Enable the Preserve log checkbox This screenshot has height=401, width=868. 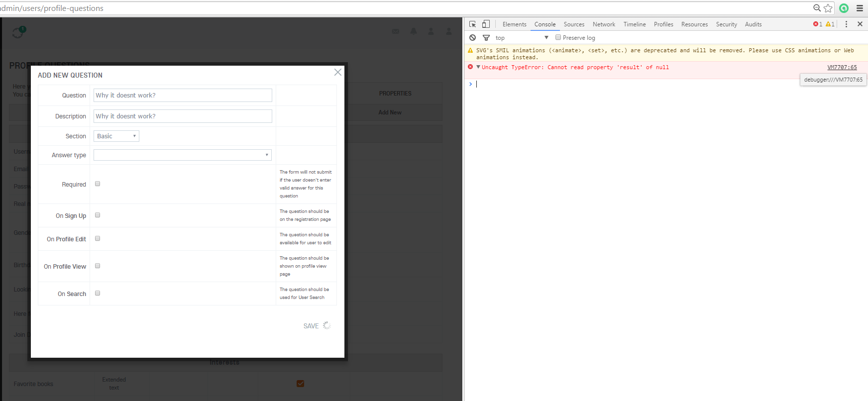pos(558,37)
